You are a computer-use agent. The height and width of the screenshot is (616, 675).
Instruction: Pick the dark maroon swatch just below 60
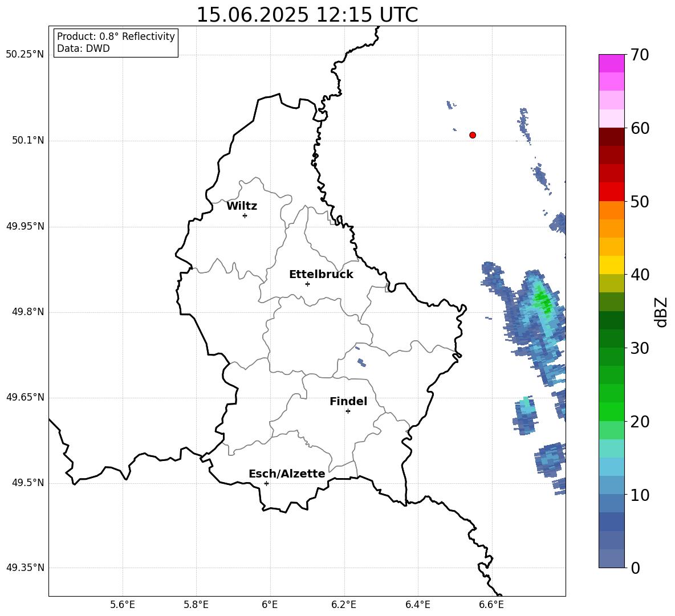coord(612,137)
